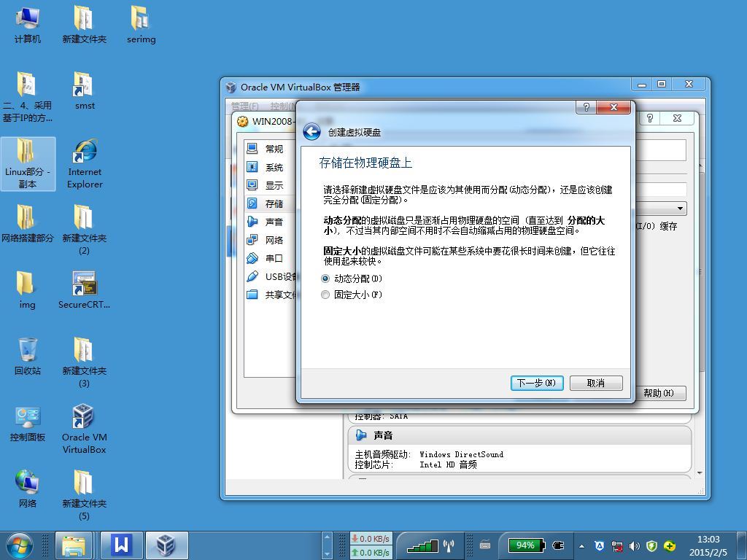Open the Manage (管理) menu in VirtualBox Manager
Image resolution: width=747 pixels, height=560 pixels.
(x=245, y=106)
